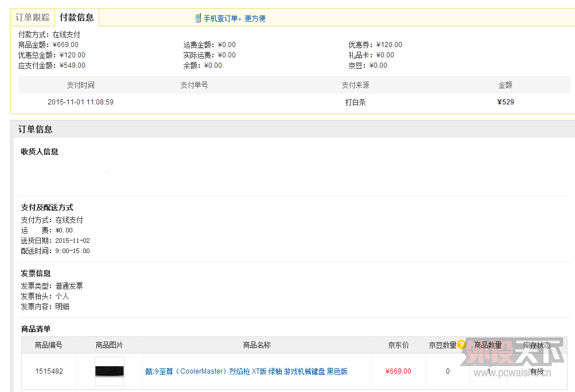
Task: Open the 手机查订单，更方便 link
Action: 234,18
